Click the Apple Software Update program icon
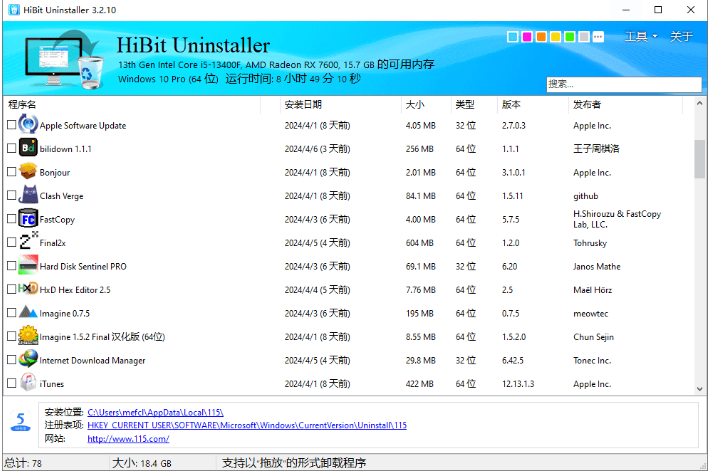710x472 pixels. click(28, 124)
